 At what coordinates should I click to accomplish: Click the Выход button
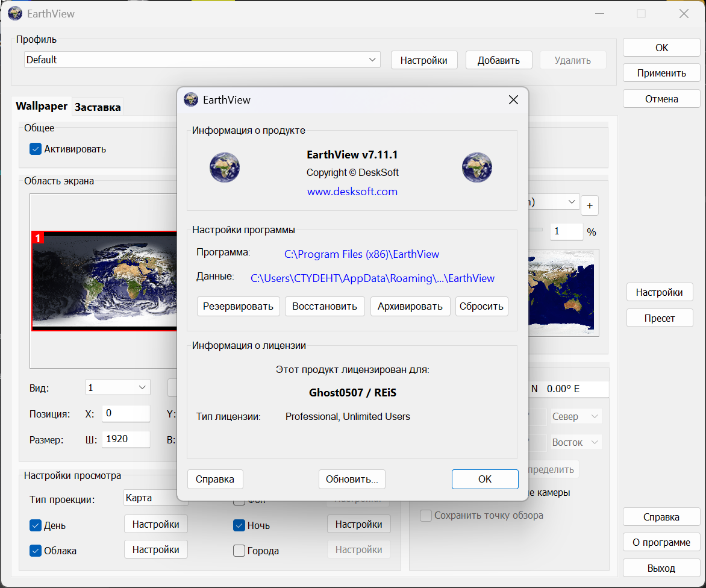click(661, 568)
